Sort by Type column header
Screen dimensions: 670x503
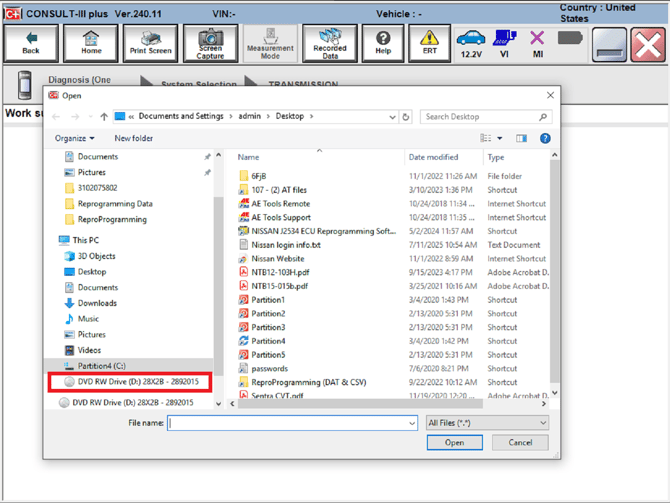coord(496,157)
